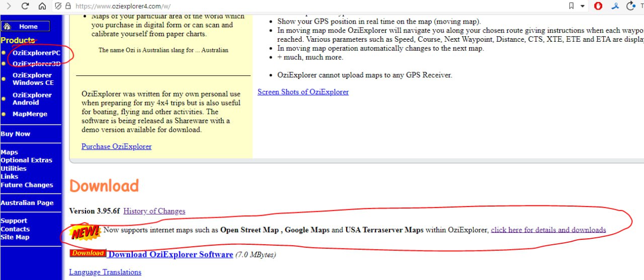
Task: Follow the Screen Shots of OziExplorer link
Action: 303,92
